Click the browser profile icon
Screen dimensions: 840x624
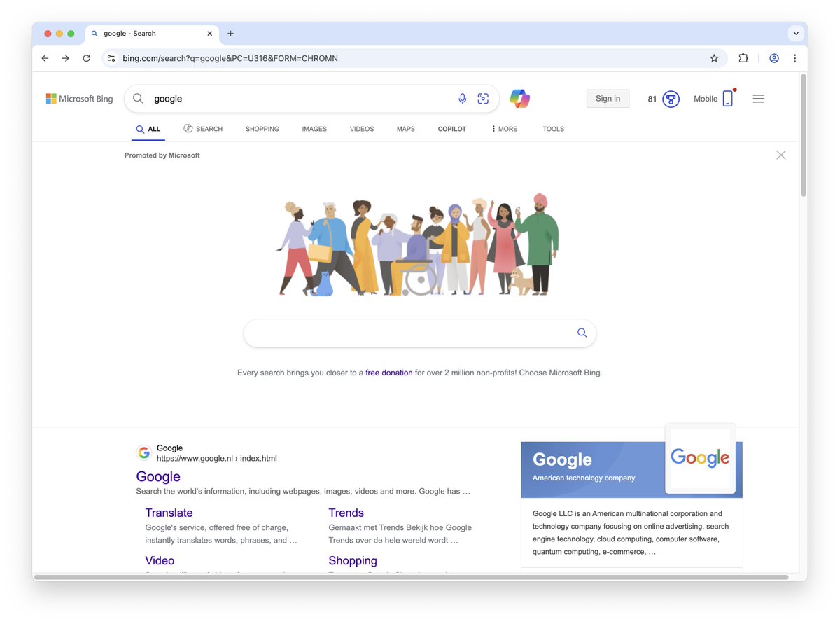pyautogui.click(x=774, y=58)
